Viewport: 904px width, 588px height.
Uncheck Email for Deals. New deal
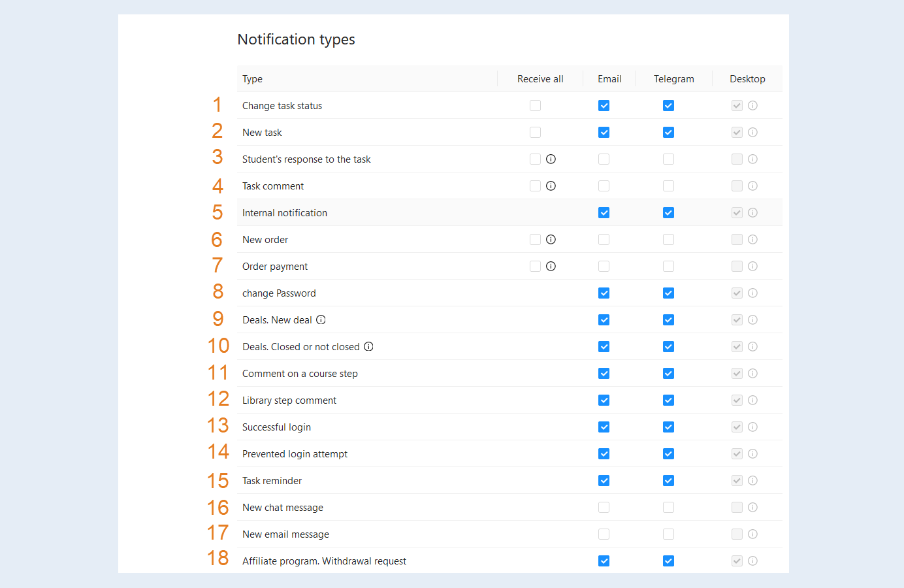[604, 319]
